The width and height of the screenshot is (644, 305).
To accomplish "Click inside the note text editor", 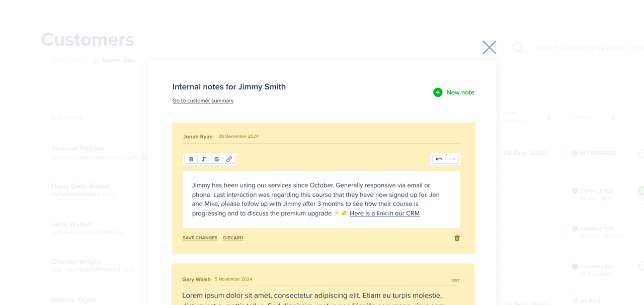I will [321, 199].
